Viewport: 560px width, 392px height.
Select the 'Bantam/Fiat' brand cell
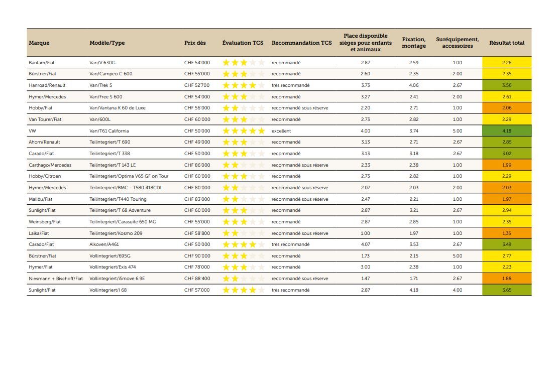tap(42, 62)
